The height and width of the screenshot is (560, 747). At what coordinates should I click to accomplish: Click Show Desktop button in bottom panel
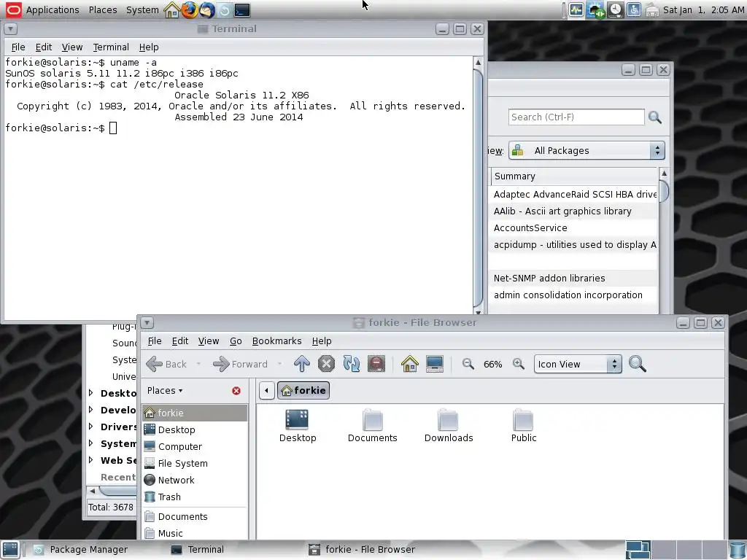(x=10, y=550)
